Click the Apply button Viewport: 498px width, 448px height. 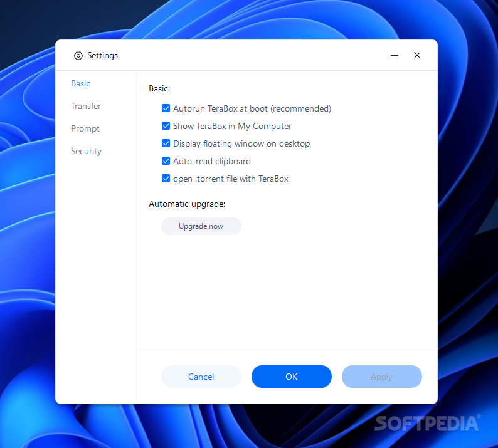coord(382,377)
